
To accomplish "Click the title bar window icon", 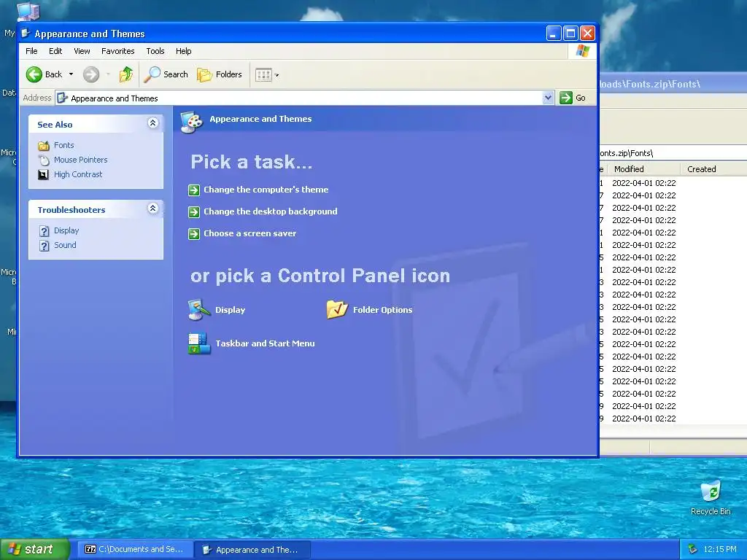I will coord(26,34).
